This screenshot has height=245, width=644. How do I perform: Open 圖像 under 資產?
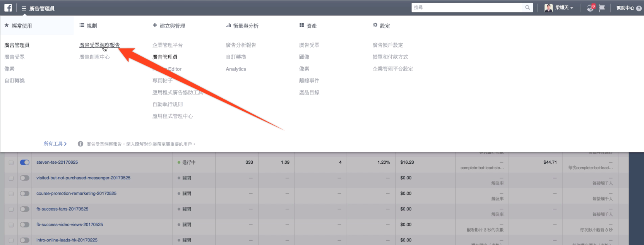304,57
